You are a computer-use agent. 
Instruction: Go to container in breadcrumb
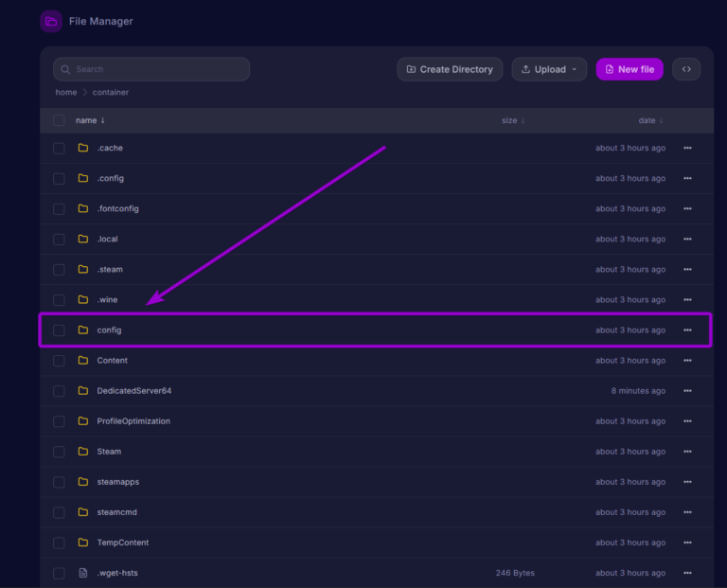click(x=111, y=92)
